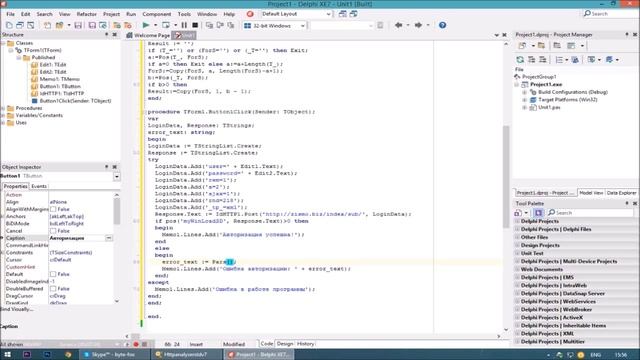Screen dimensions: 640x360
Task: Toggle the AlignWithMargins False checkbox
Action: (x=53, y=209)
